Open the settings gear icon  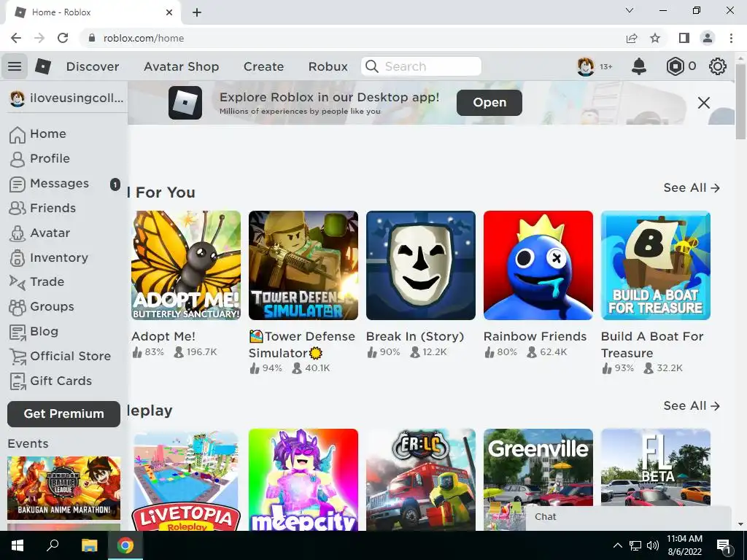coord(718,66)
